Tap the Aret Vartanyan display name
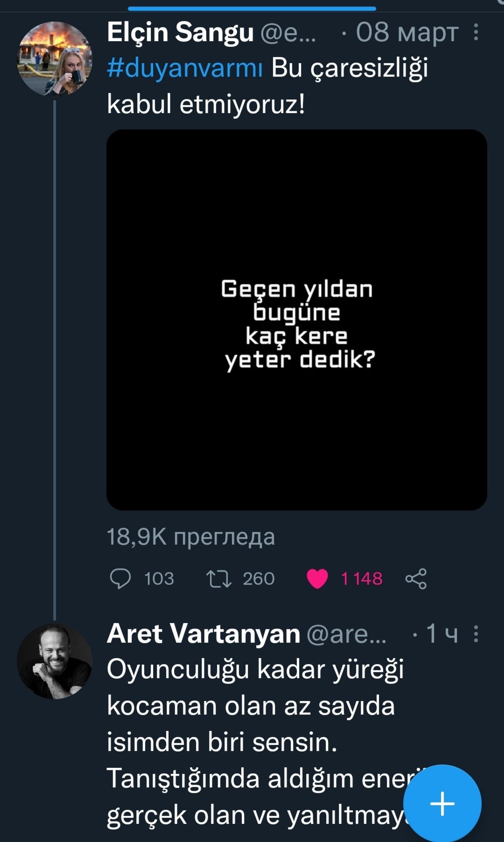504x842 pixels. (x=203, y=634)
